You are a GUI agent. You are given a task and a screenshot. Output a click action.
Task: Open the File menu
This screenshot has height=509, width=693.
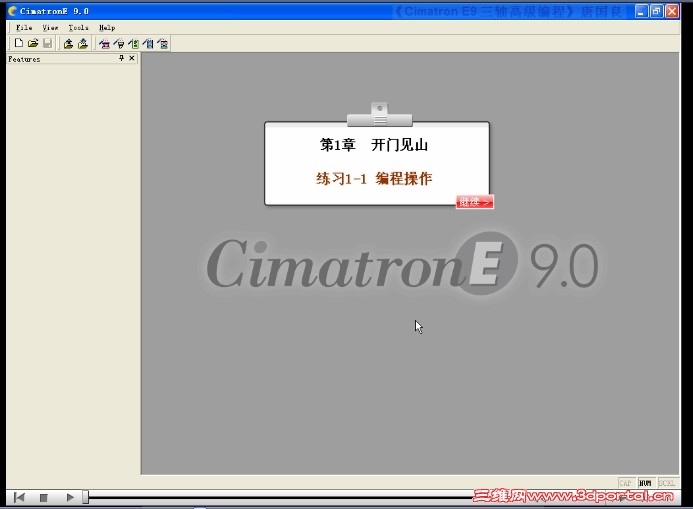click(24, 27)
